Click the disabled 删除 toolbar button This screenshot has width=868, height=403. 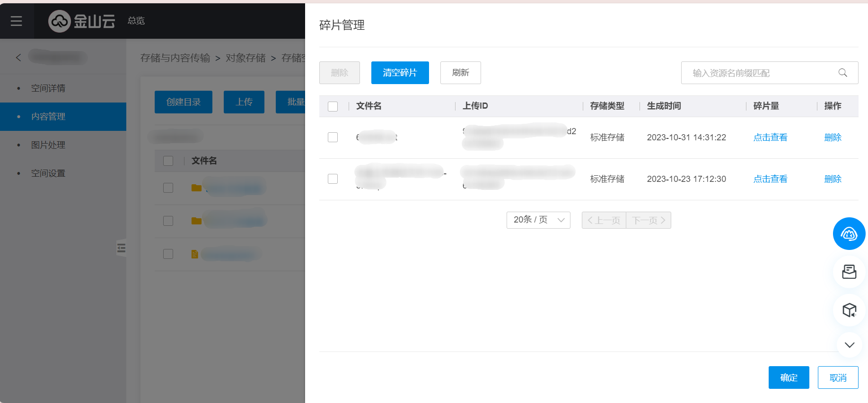coord(340,73)
